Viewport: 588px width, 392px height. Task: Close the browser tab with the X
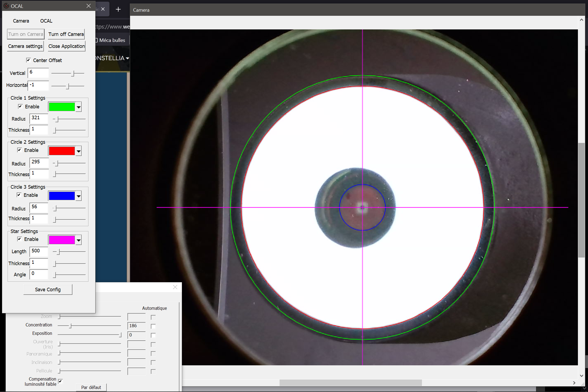coord(103,9)
